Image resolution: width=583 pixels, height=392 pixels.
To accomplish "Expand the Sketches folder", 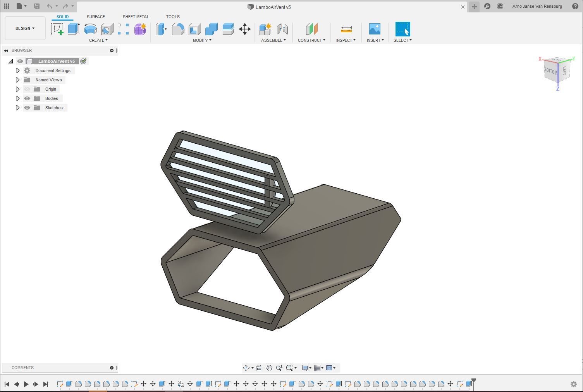I will [17, 108].
